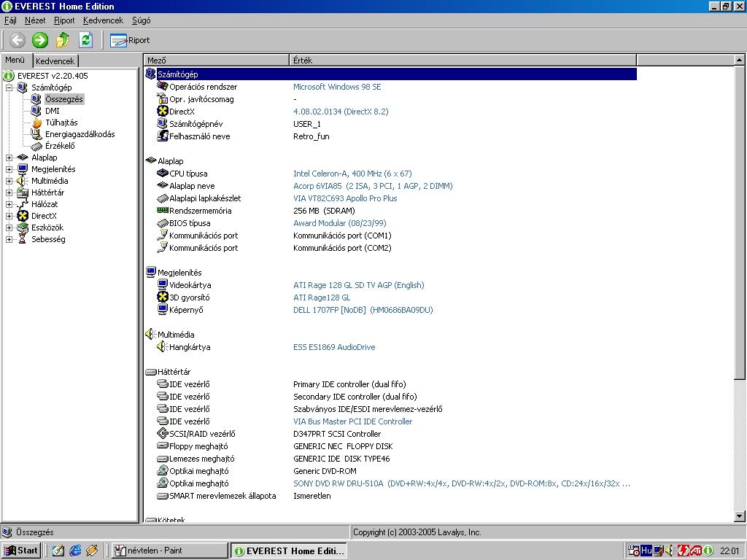Image resolution: width=747 pixels, height=560 pixels.
Task: Switch to the Menü tab
Action: [x=15, y=60]
